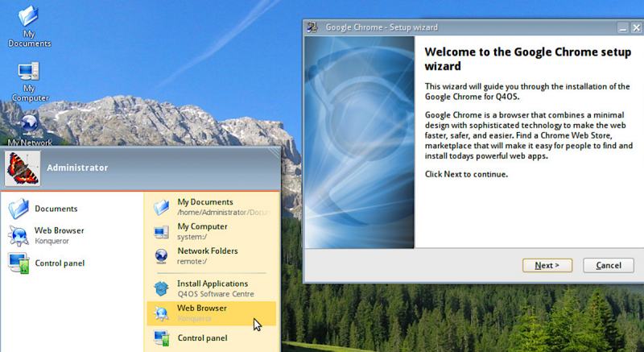Screen dimensions: 644x352
Task: Click the Network Folders globe icon
Action: [162, 256]
